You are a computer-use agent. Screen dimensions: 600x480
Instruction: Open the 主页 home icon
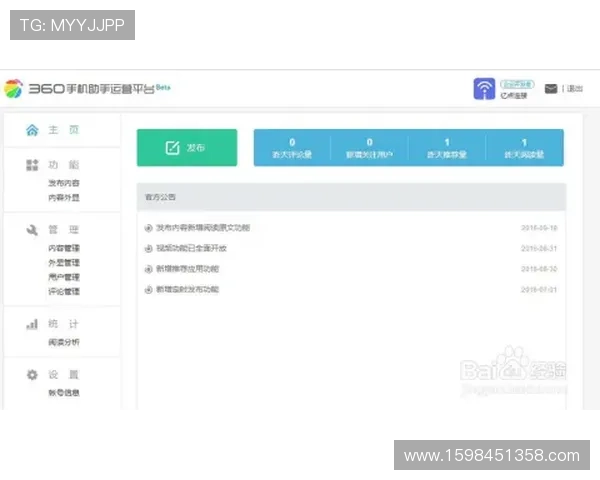(32, 130)
